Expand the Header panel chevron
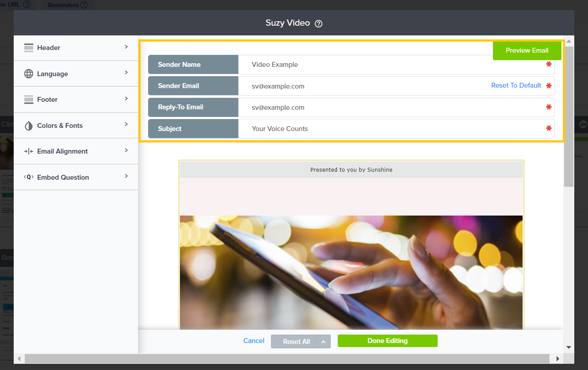 tap(126, 47)
